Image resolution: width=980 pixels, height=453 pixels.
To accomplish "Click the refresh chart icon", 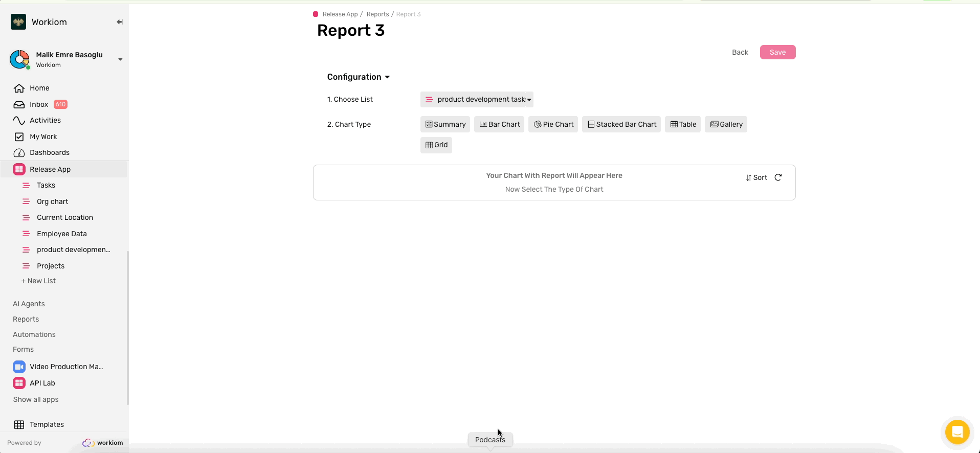I will [x=778, y=177].
